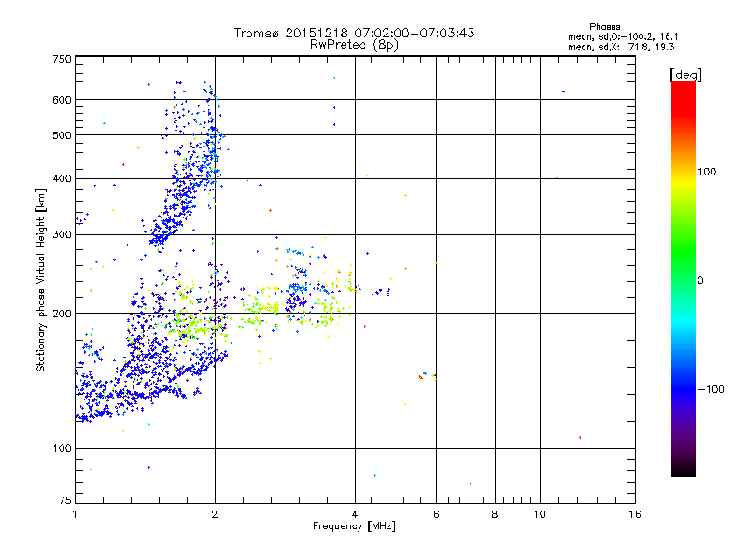
Task: Click the y-axis tick label '100'
Action: point(62,448)
